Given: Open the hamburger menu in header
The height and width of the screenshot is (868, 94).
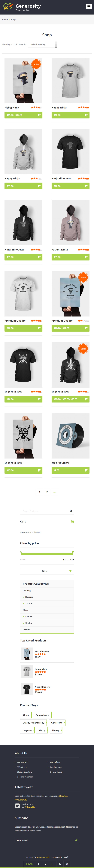Looking at the screenshot, I should point(89,6).
